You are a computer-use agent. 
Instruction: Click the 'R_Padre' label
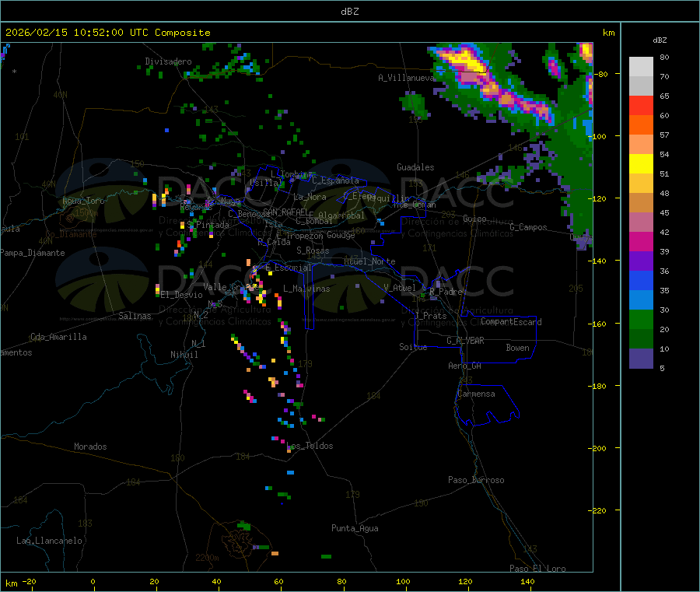click(446, 292)
